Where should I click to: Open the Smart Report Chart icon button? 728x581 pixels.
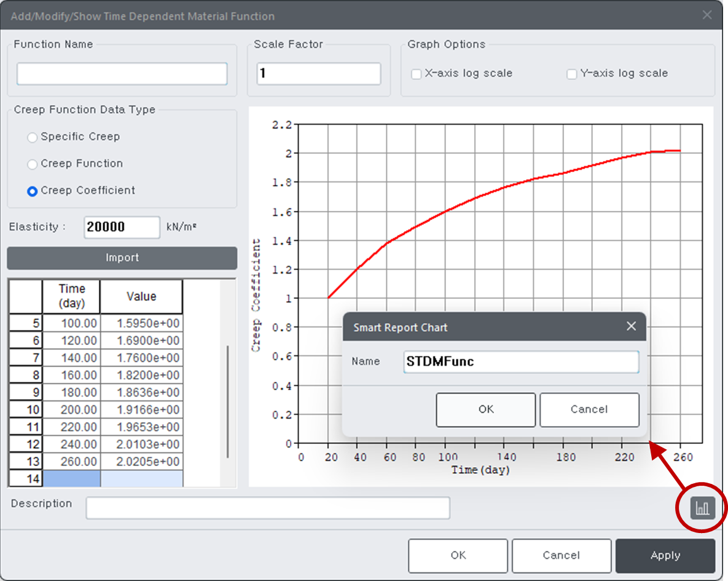[x=702, y=508]
